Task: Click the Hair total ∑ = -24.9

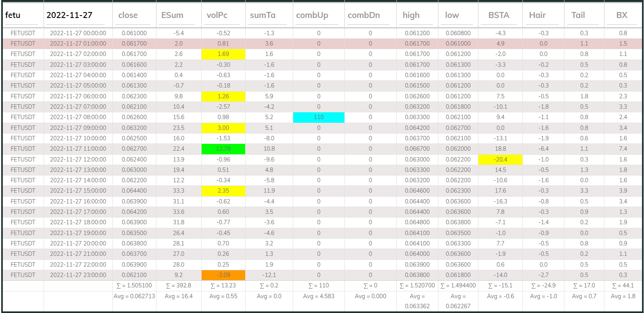Action: click(543, 285)
